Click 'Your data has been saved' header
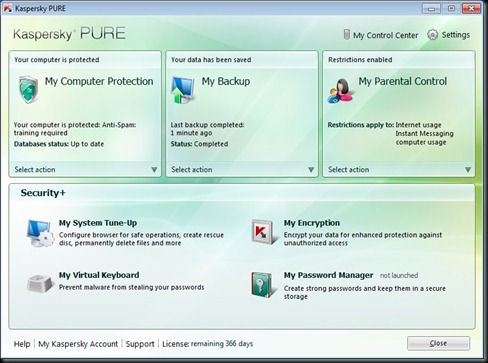Viewport: 488px width, 363px height. (x=211, y=60)
